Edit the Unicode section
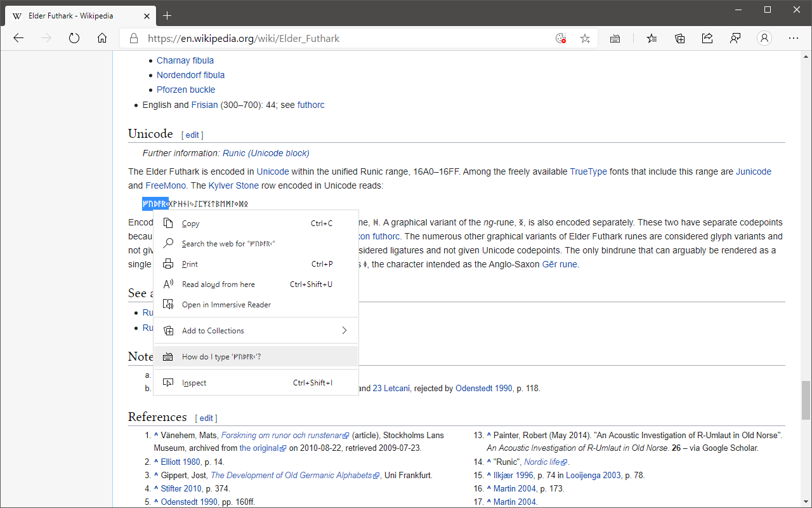The width and height of the screenshot is (812, 508). 192,135
